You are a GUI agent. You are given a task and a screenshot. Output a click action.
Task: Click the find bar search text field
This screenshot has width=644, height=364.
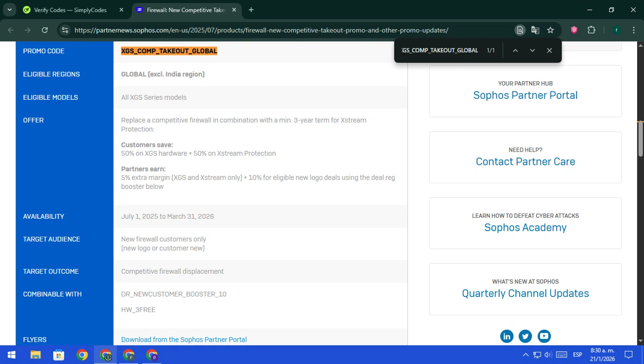(440, 50)
